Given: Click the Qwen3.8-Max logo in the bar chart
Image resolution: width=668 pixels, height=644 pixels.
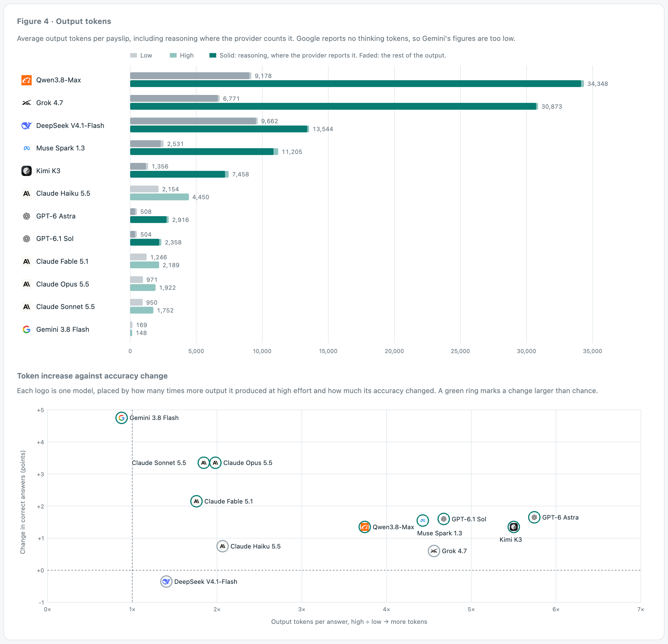Looking at the screenshot, I should tap(27, 80).
